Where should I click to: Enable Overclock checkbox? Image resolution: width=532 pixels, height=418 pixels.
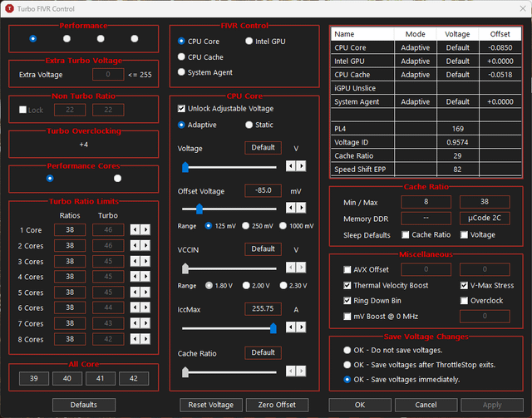464,301
